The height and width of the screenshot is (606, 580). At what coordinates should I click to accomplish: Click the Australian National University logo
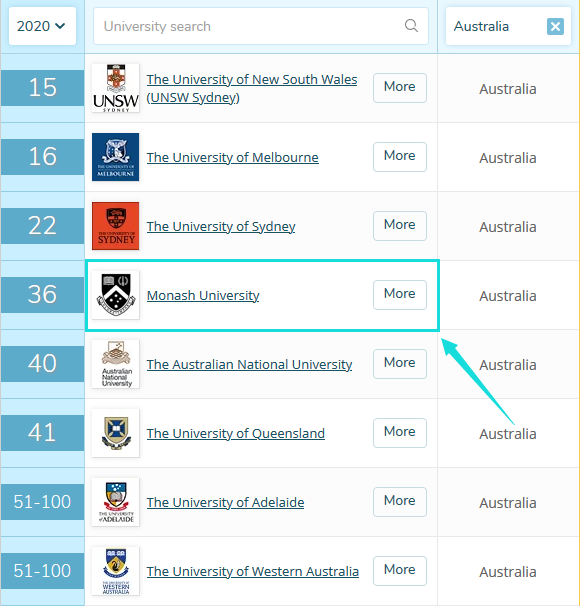click(x=116, y=364)
